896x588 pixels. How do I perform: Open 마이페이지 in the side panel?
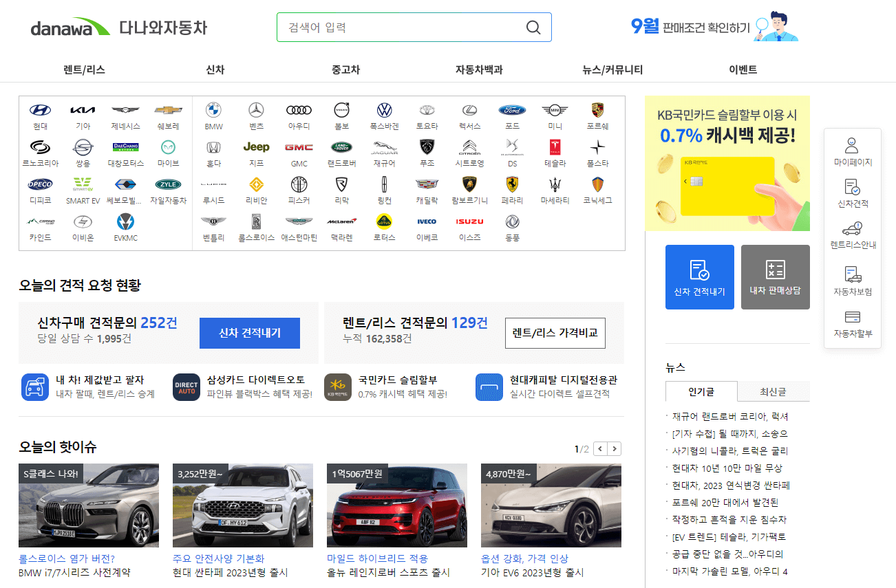853,152
